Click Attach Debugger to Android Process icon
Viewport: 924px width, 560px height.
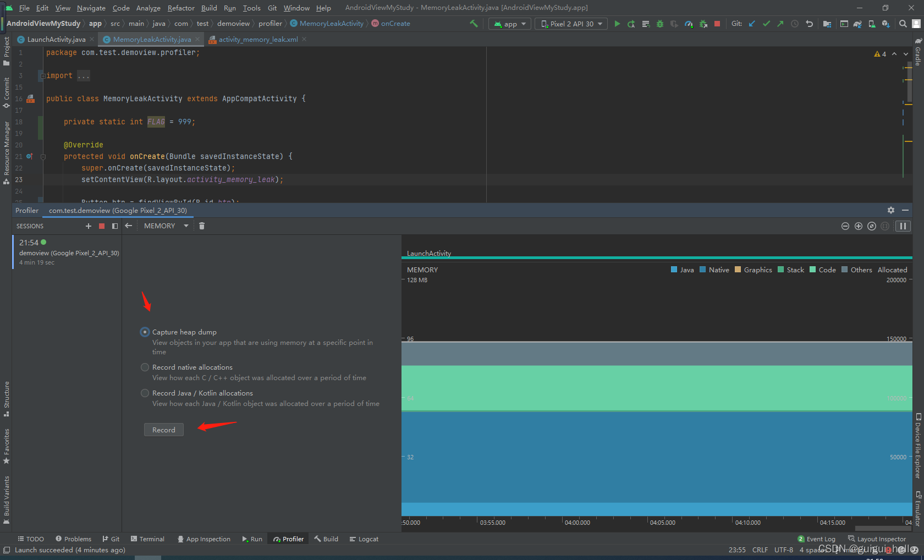click(703, 24)
